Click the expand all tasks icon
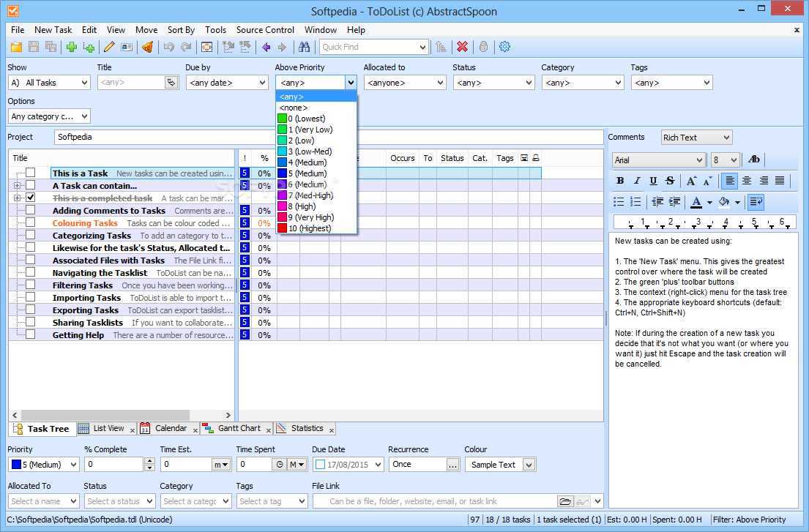This screenshot has width=809, height=532. click(x=228, y=47)
